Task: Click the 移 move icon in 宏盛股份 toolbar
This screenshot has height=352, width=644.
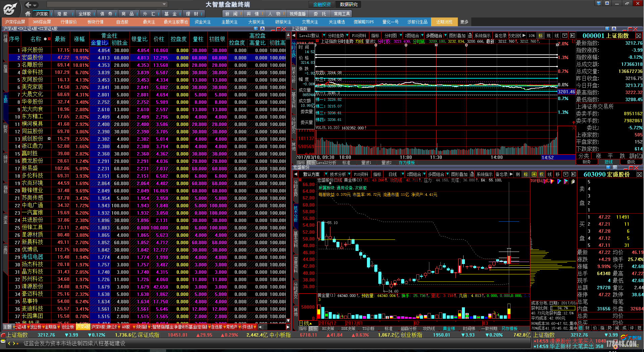Action: click(557, 174)
